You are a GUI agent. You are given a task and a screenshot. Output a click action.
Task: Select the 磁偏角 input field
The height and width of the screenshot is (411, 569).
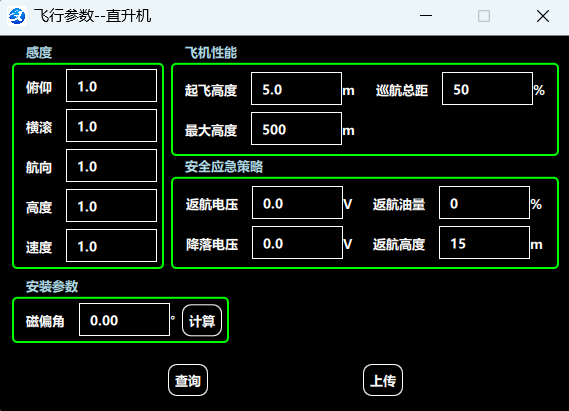(124, 320)
